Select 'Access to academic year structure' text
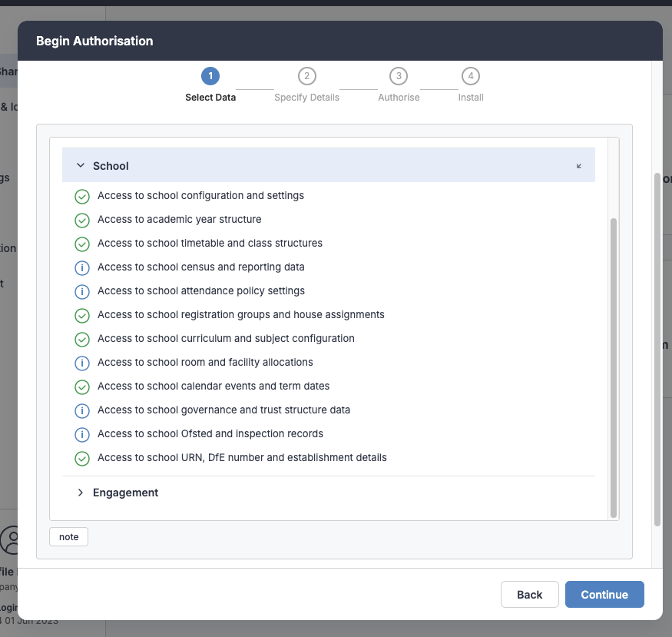 (x=179, y=220)
